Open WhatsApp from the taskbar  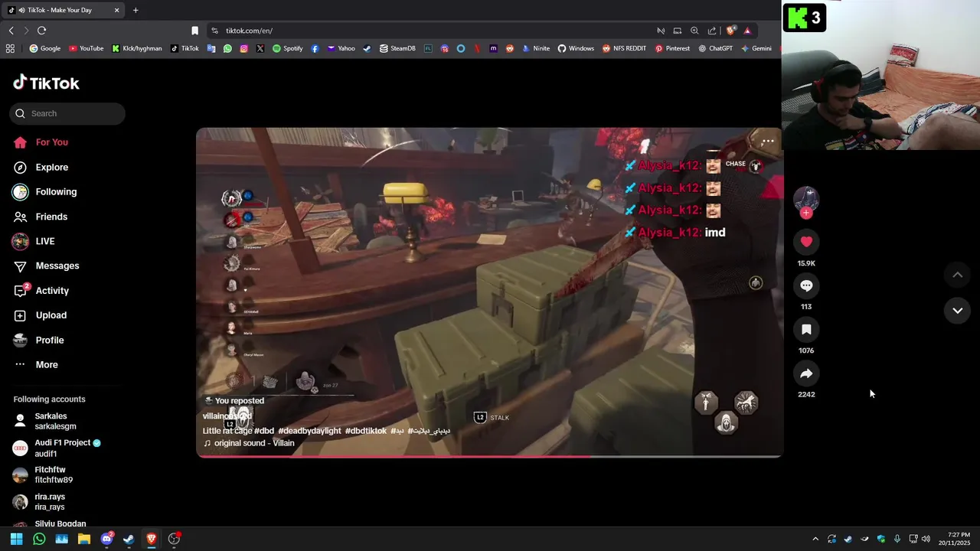click(39, 539)
